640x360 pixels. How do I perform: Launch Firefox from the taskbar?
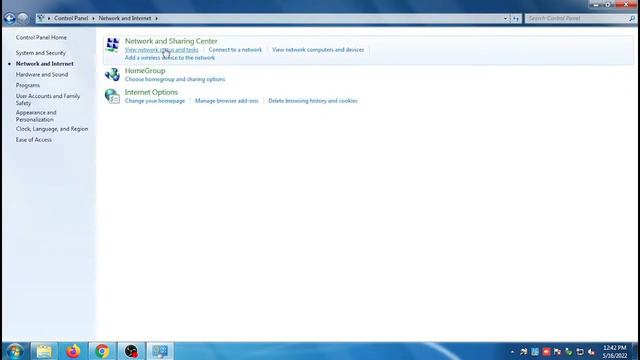click(73, 351)
